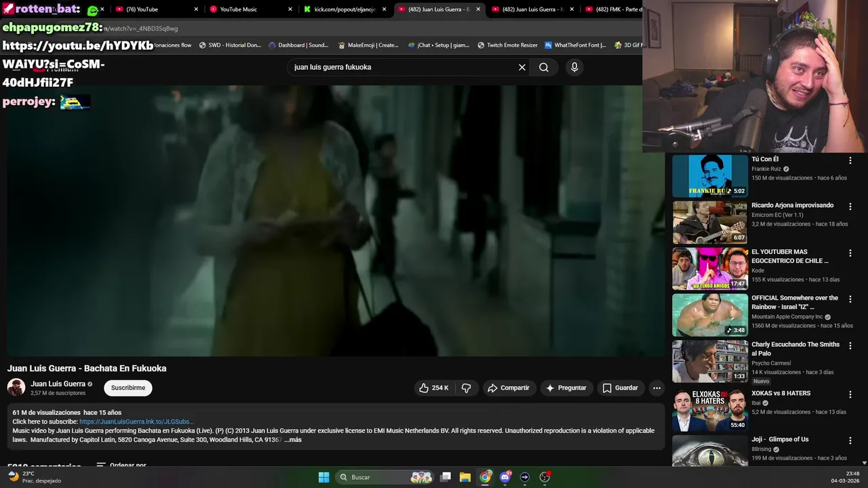868x488 pixels.
Task: Play Tú Con Él thumbnail
Action: 710,176
